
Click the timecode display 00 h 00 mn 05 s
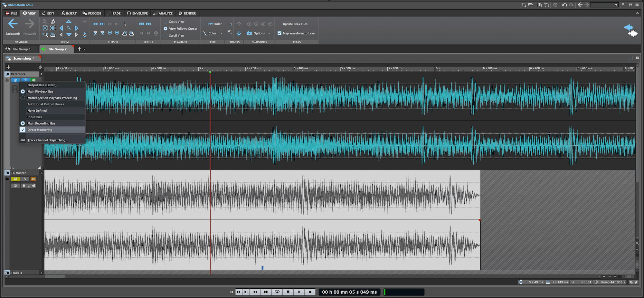click(x=349, y=292)
